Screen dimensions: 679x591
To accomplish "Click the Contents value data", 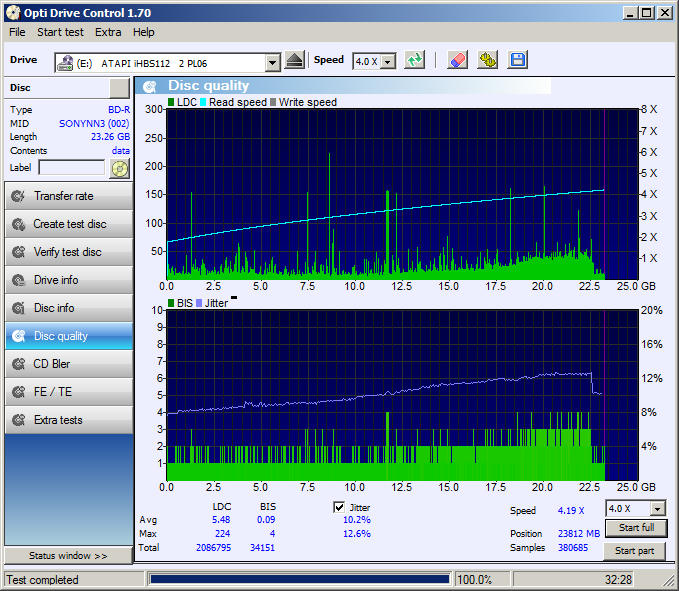I will tap(121, 151).
